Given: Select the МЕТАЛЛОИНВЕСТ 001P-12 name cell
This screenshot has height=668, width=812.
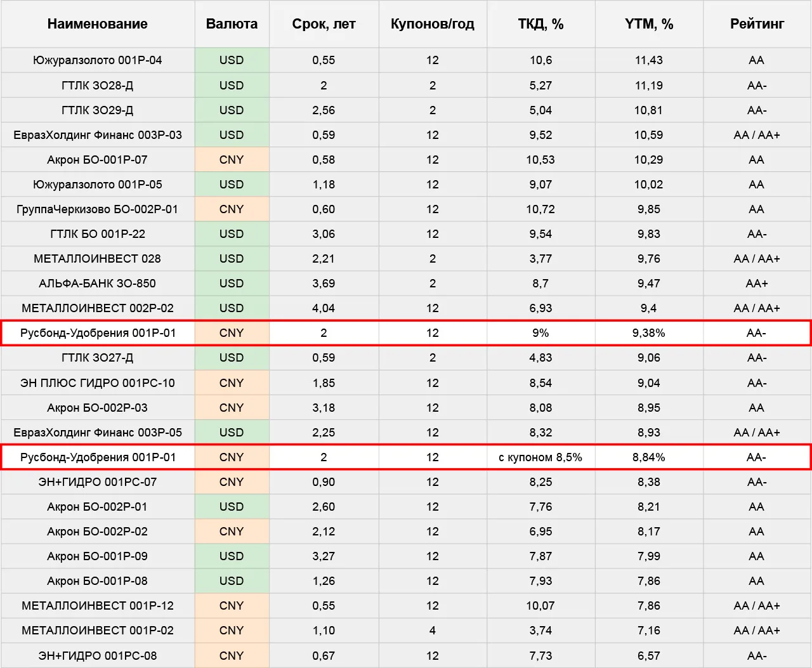Looking at the screenshot, I should (x=98, y=605).
